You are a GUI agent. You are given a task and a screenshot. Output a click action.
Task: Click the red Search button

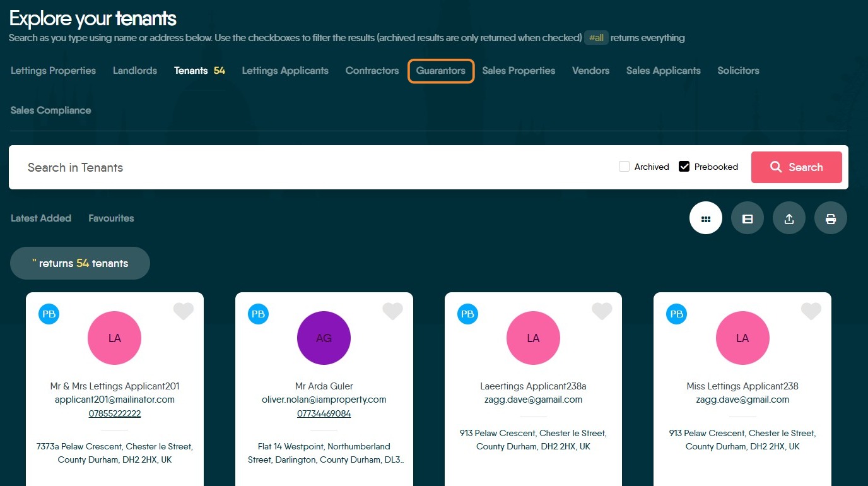click(797, 167)
